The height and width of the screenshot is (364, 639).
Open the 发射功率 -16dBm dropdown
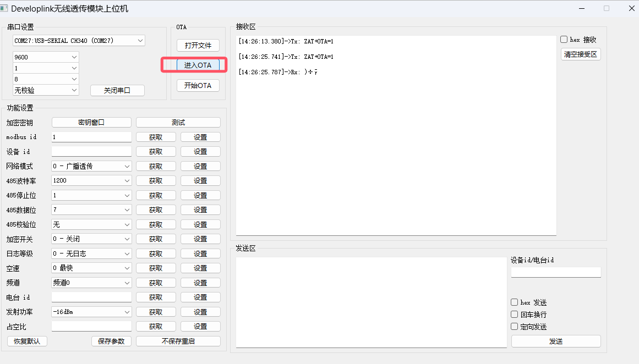point(91,312)
